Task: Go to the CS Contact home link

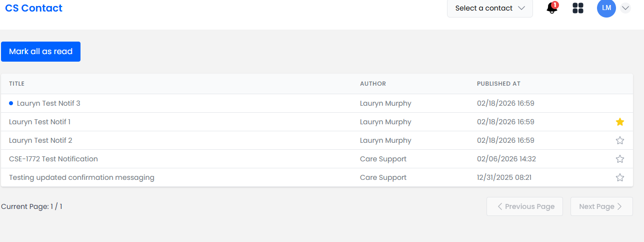Action: [x=34, y=9]
